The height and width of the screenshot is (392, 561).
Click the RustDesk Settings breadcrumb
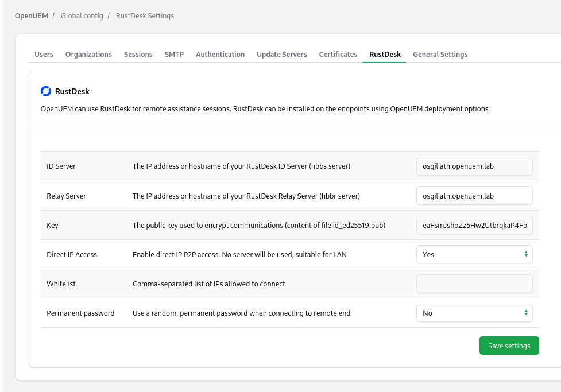click(145, 15)
